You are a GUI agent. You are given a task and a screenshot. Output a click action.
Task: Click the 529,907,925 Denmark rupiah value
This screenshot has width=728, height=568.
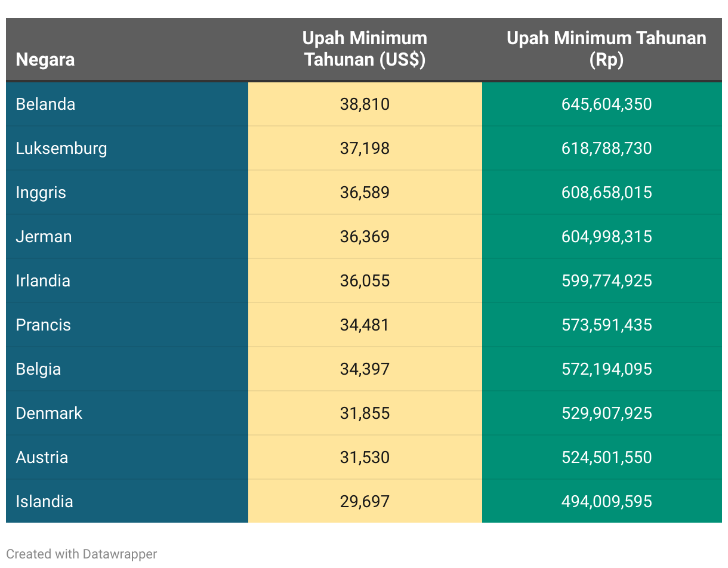606,413
